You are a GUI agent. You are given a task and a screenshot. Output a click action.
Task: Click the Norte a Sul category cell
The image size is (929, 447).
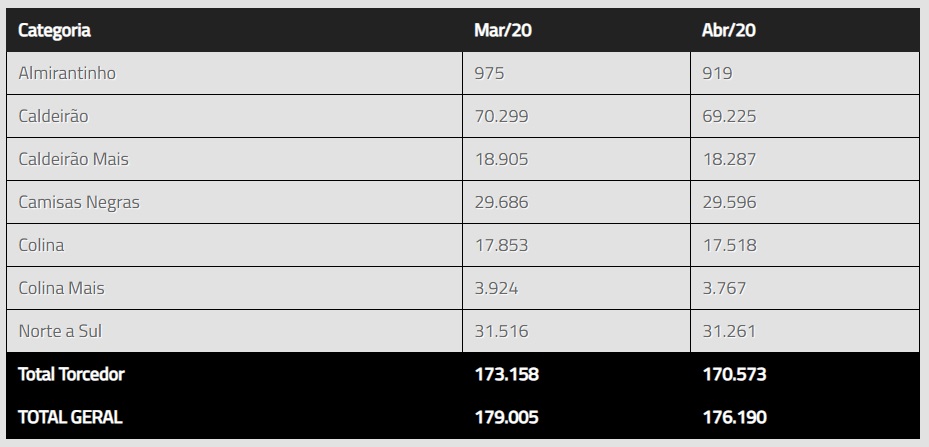click(x=60, y=331)
